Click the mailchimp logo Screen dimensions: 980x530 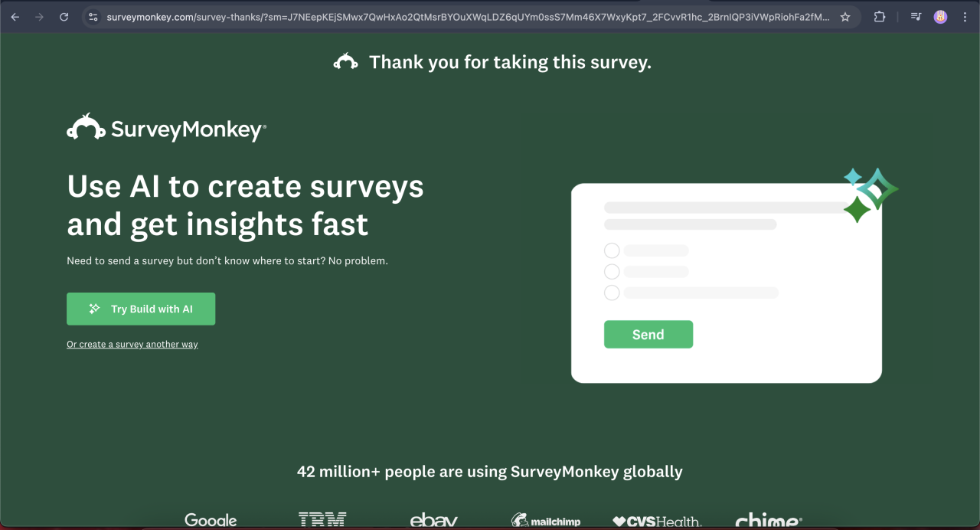pyautogui.click(x=546, y=521)
